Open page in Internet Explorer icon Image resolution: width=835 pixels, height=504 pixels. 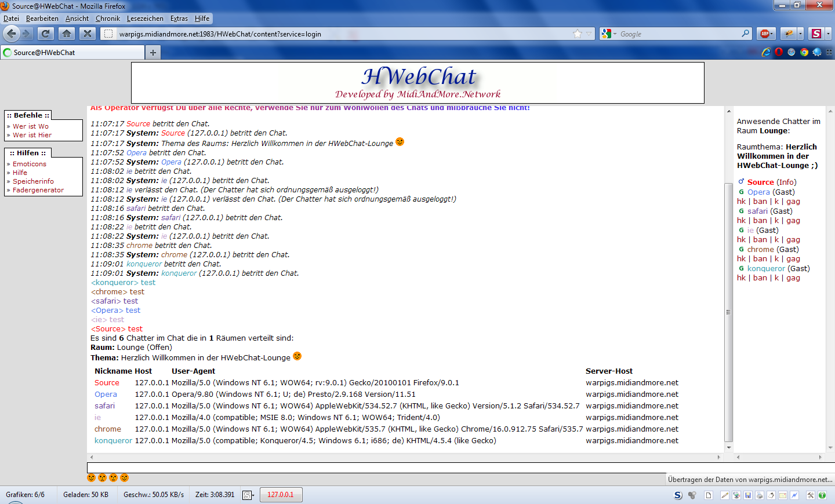click(766, 52)
